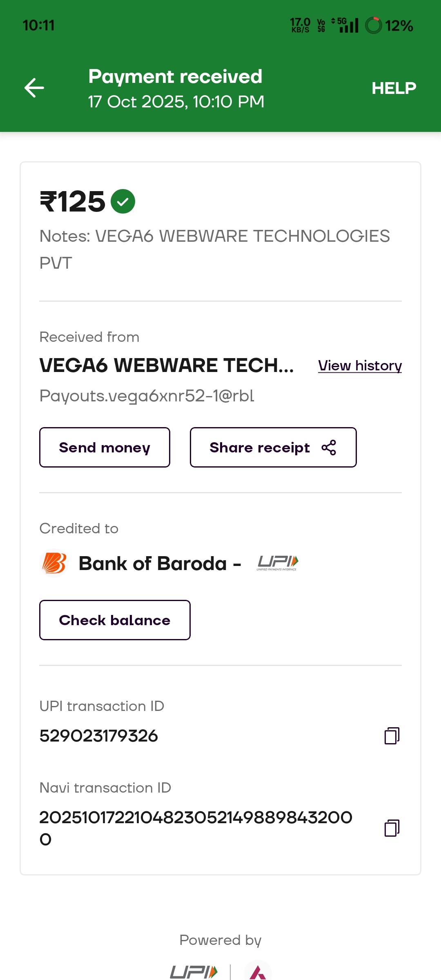This screenshot has height=980, width=441.
Task: Tap the sender name VEGA6 WEBWARE TECH...
Action: coord(167,365)
